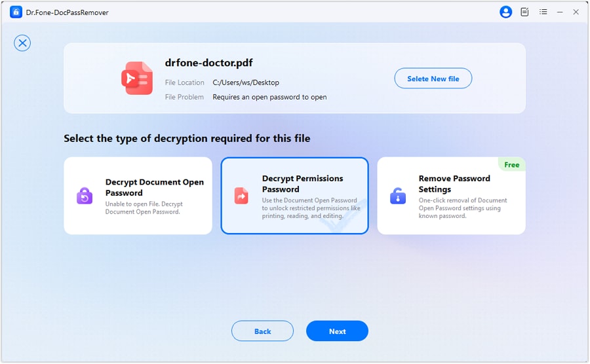Select the Decrypt Document Open Password card
The width and height of the screenshot is (590, 364).
click(138, 196)
